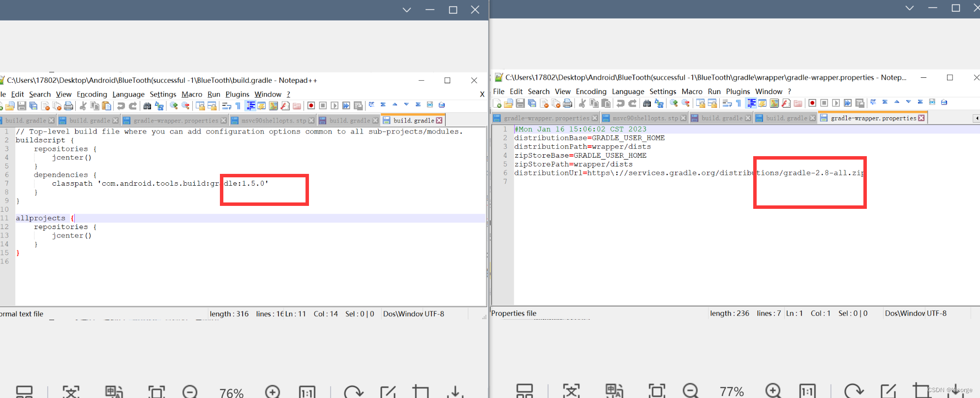
Task: Open Edit menu in left Notepad++ window
Action: tap(17, 94)
